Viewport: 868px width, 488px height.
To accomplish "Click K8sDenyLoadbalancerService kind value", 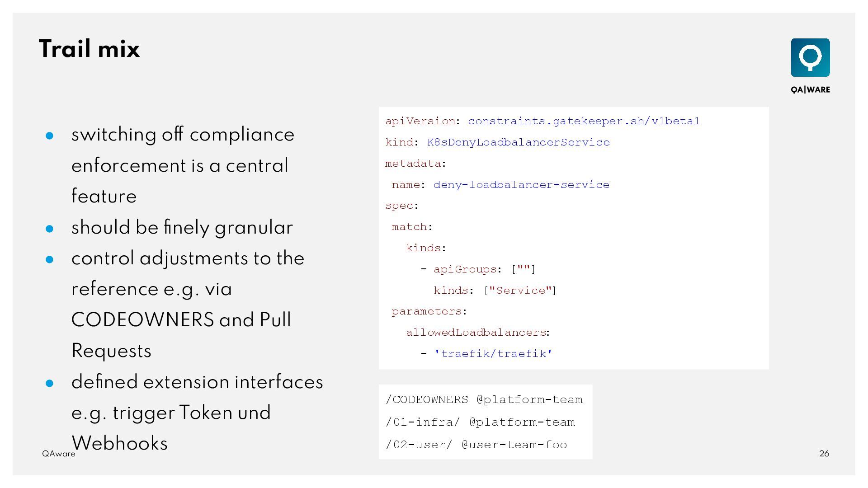I will coord(518,142).
